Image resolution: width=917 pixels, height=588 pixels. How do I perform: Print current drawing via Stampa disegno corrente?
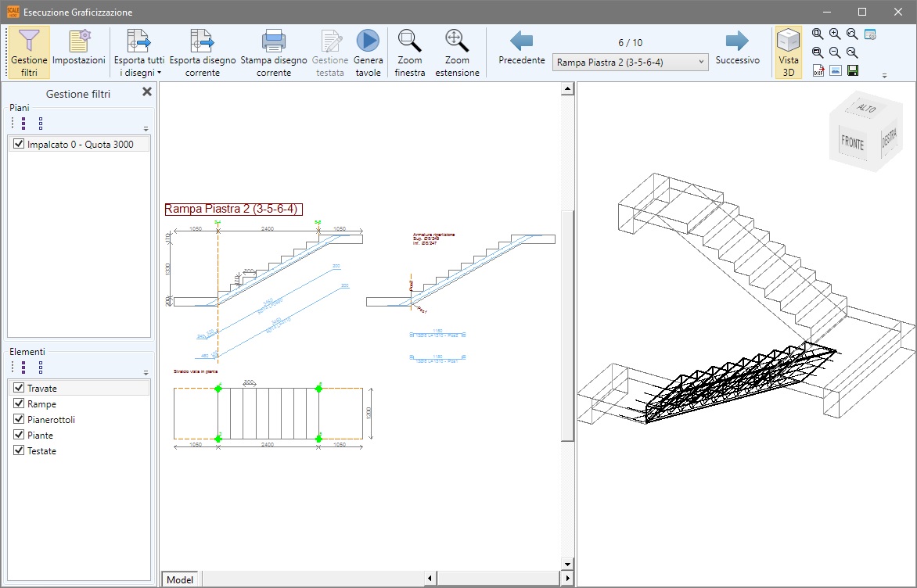click(274, 52)
